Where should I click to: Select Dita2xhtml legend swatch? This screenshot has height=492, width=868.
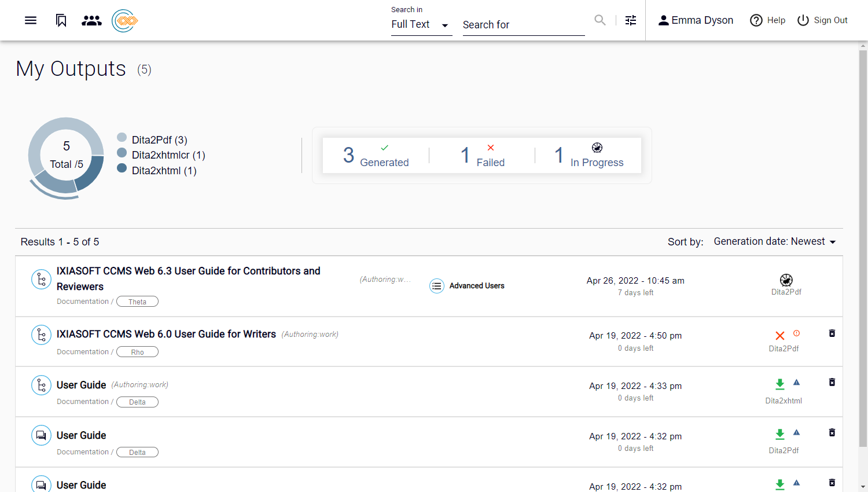pyautogui.click(x=122, y=168)
